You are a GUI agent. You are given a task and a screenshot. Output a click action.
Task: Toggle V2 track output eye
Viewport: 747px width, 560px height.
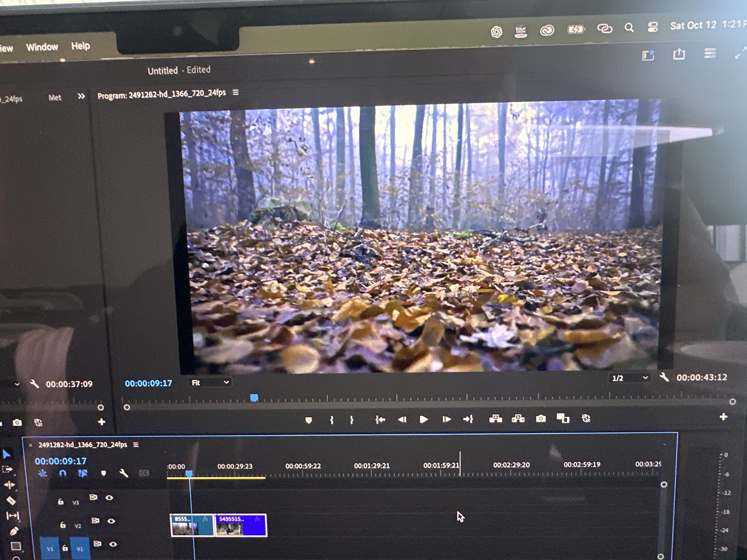click(111, 521)
